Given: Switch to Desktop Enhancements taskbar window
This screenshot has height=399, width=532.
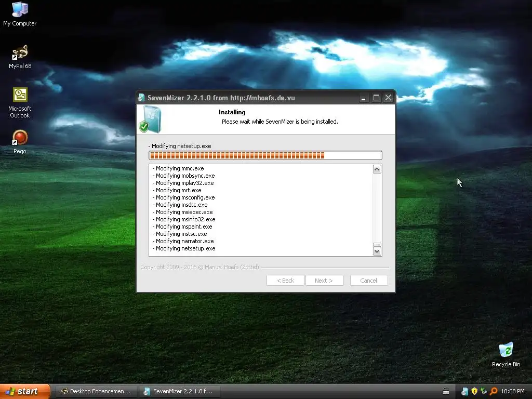Looking at the screenshot, I should pos(96,392).
